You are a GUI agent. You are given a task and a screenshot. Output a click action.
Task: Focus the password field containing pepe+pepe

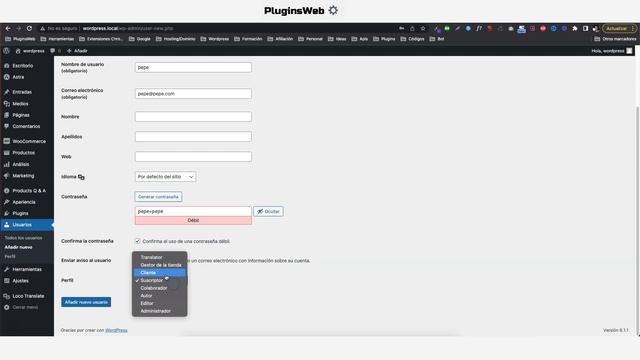tap(193, 211)
